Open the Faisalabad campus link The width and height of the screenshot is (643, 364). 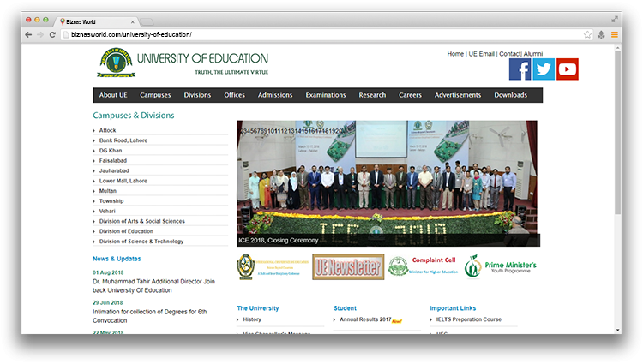[114, 160]
